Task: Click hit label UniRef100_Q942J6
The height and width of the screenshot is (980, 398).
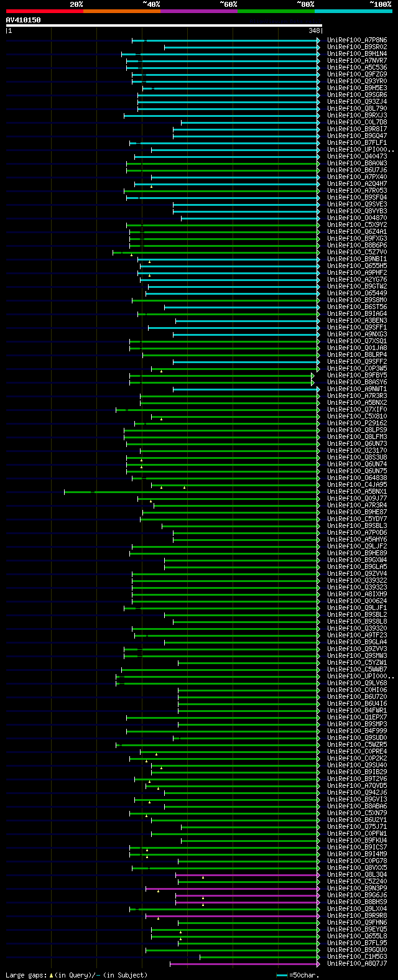Action: coord(357,793)
